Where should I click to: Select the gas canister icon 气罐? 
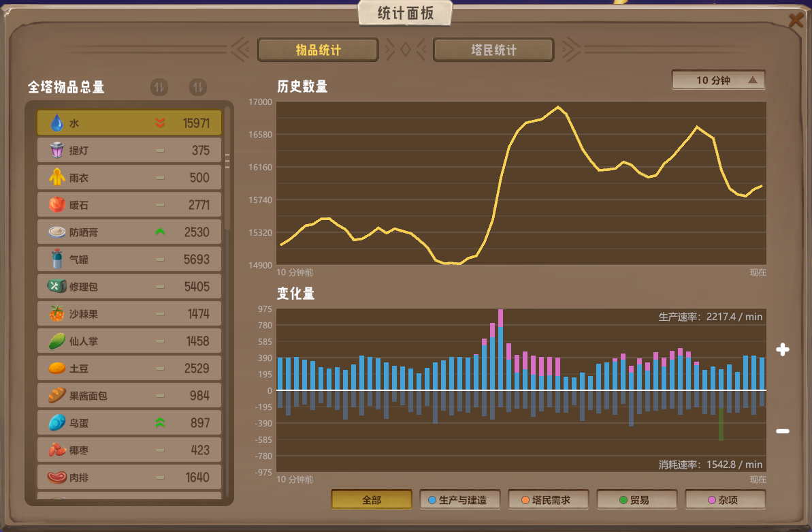[56, 260]
